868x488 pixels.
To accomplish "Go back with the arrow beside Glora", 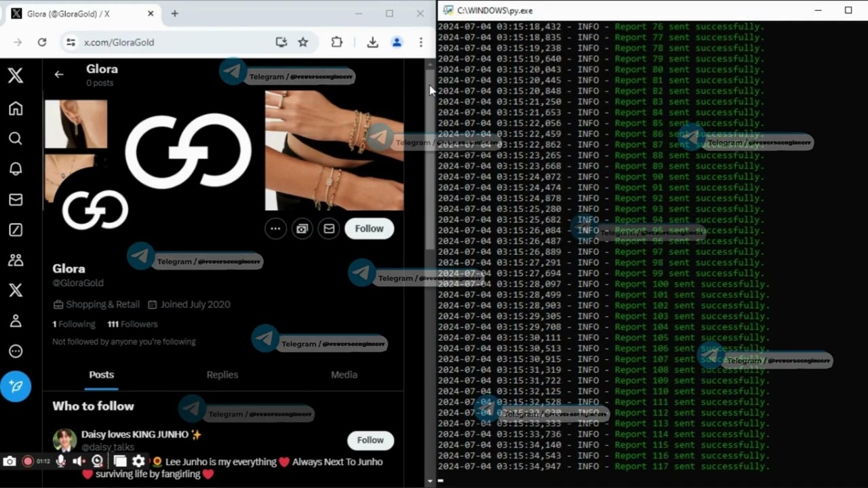I will (x=59, y=75).
